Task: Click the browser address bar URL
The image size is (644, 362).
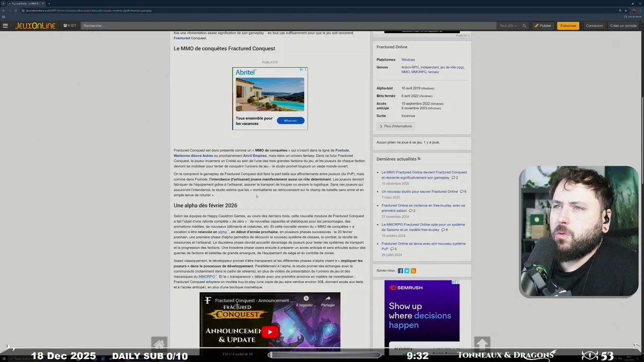Action: coord(89,10)
